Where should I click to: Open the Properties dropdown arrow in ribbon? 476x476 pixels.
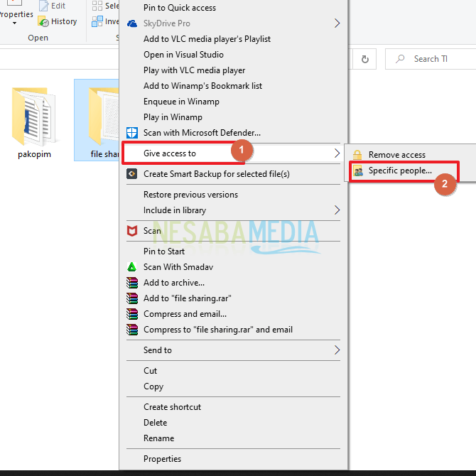tap(14, 23)
